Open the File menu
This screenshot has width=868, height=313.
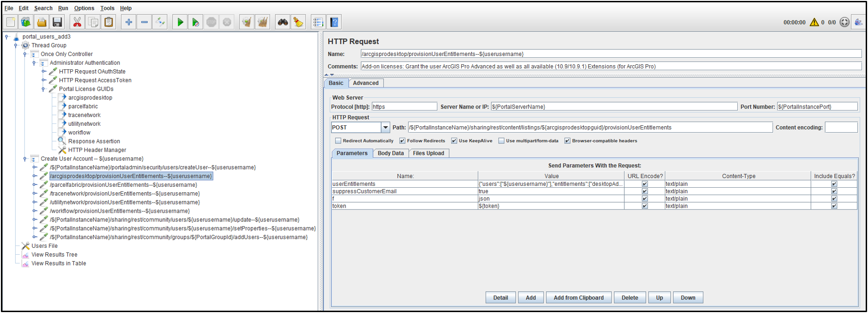(9, 8)
